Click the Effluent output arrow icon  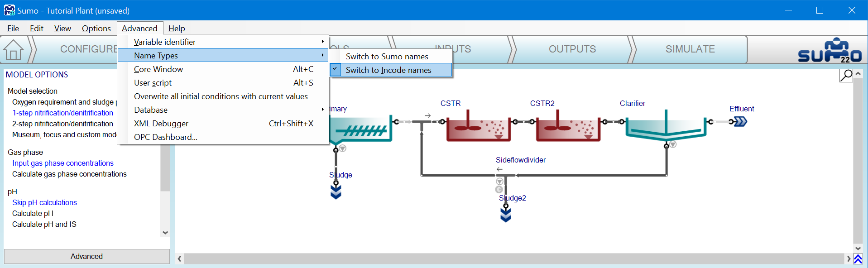pyautogui.click(x=740, y=121)
